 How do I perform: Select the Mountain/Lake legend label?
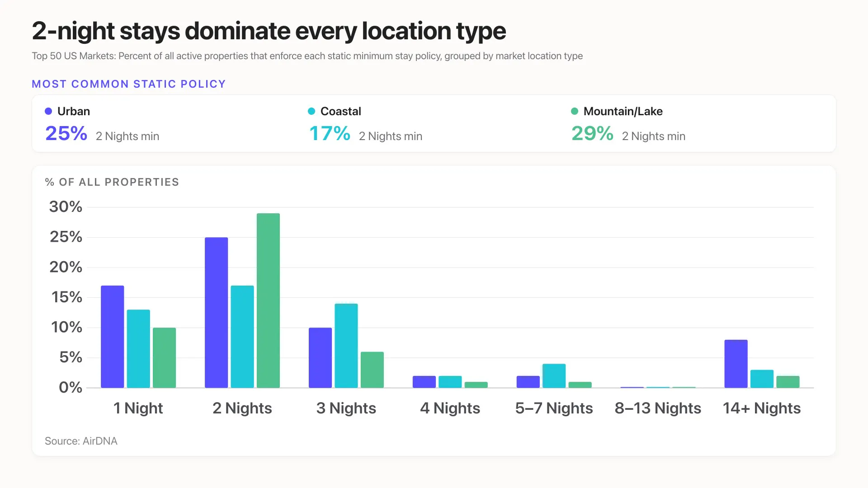click(623, 111)
